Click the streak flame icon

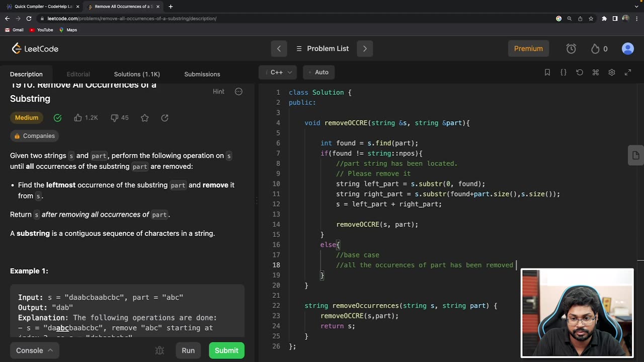pyautogui.click(x=595, y=49)
